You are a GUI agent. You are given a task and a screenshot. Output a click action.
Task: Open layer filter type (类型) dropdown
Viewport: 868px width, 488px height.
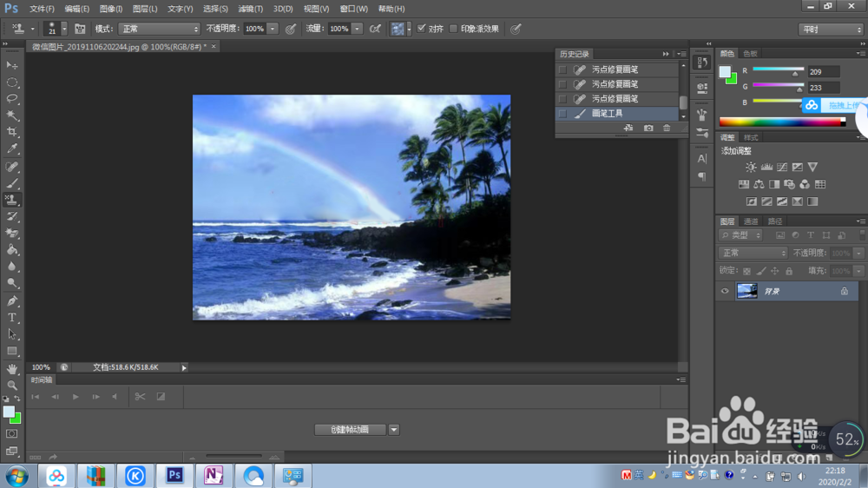[x=740, y=235]
